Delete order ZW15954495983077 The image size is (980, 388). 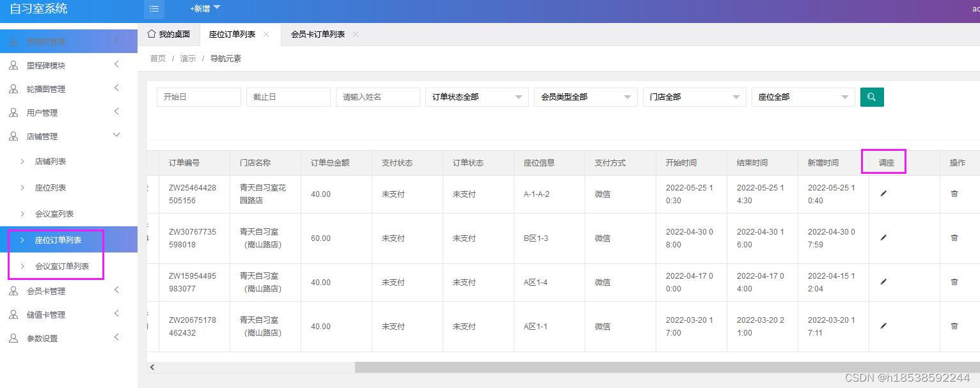click(x=954, y=282)
